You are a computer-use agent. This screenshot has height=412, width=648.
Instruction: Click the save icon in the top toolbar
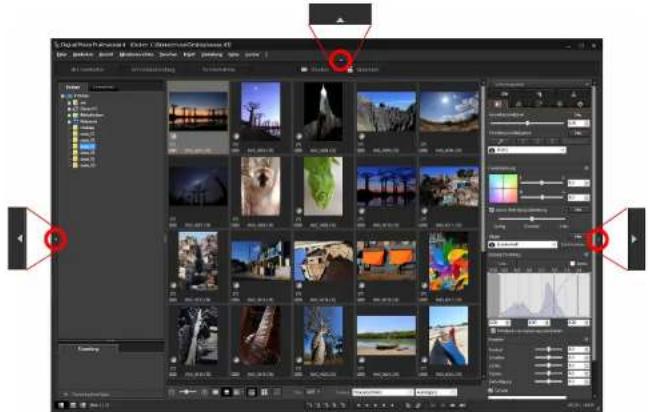(x=350, y=70)
